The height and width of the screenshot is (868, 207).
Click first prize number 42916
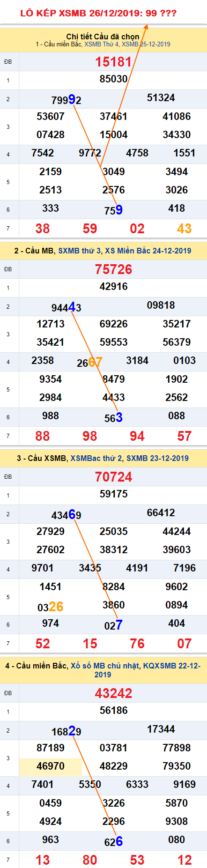click(114, 286)
